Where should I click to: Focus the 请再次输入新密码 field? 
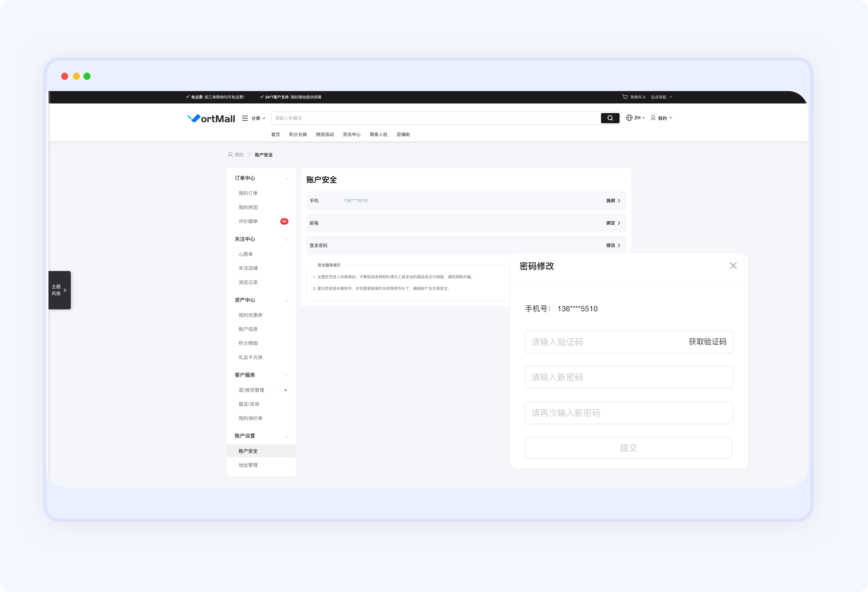point(629,413)
